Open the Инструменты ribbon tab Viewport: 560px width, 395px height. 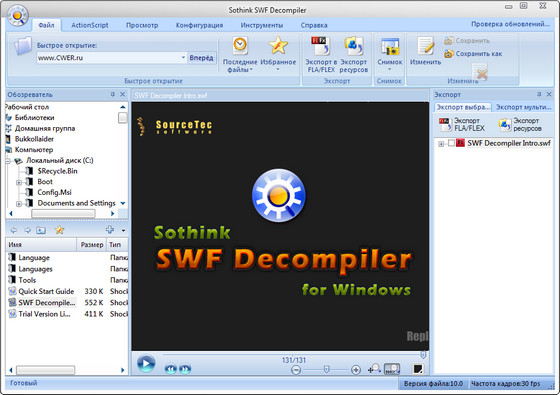(262, 25)
